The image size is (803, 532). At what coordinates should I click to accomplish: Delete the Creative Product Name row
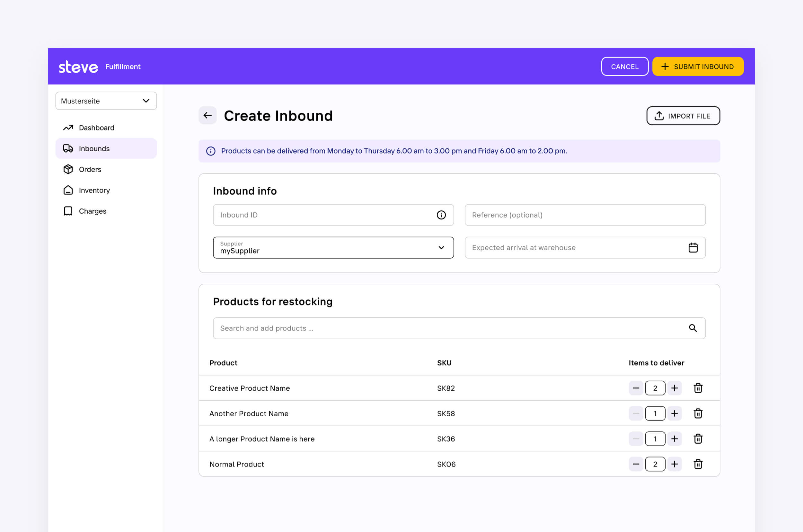pos(698,388)
